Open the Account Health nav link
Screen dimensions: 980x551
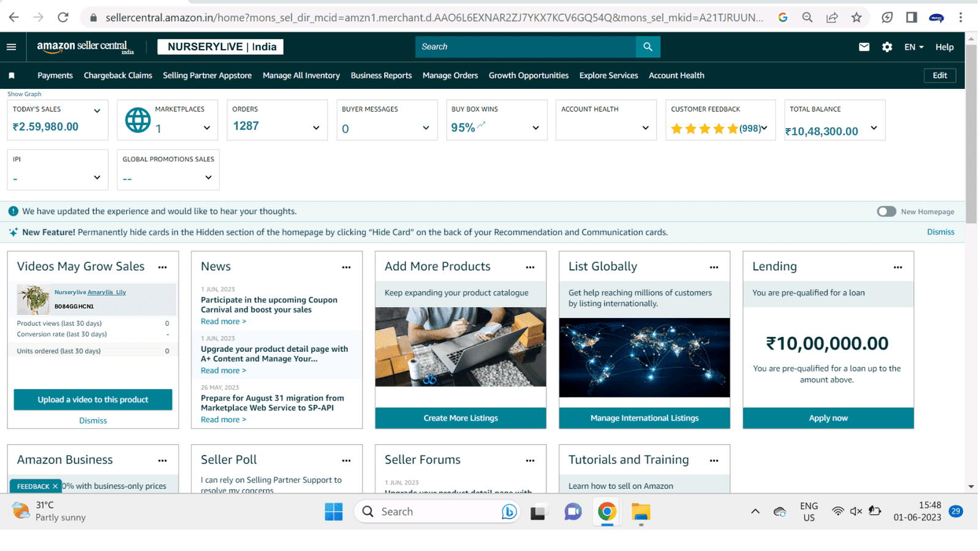click(x=676, y=75)
